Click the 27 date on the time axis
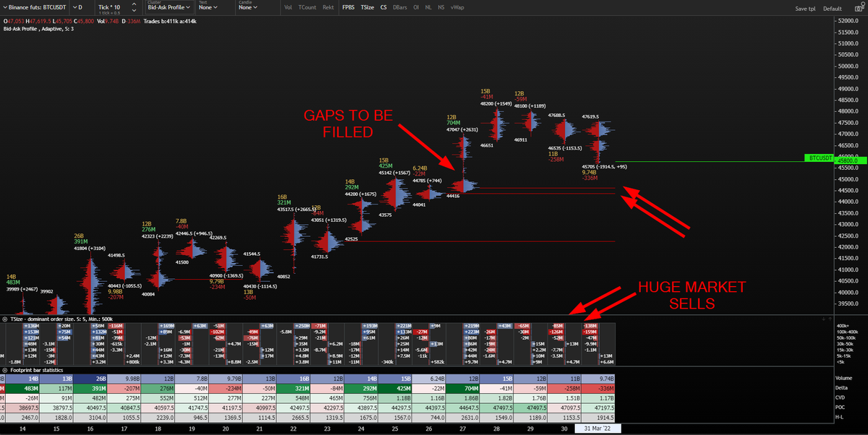 [x=463, y=429]
